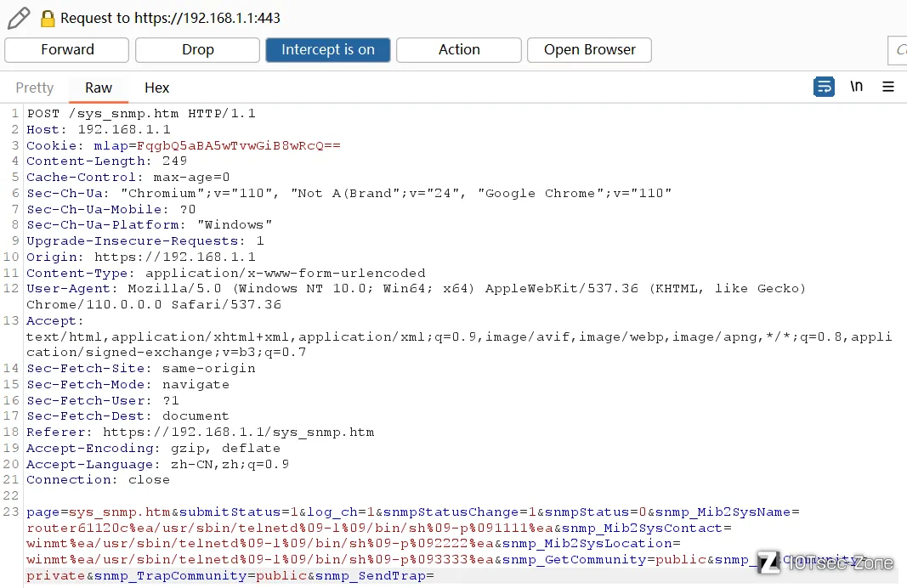Click the Origin header line

click(x=141, y=257)
